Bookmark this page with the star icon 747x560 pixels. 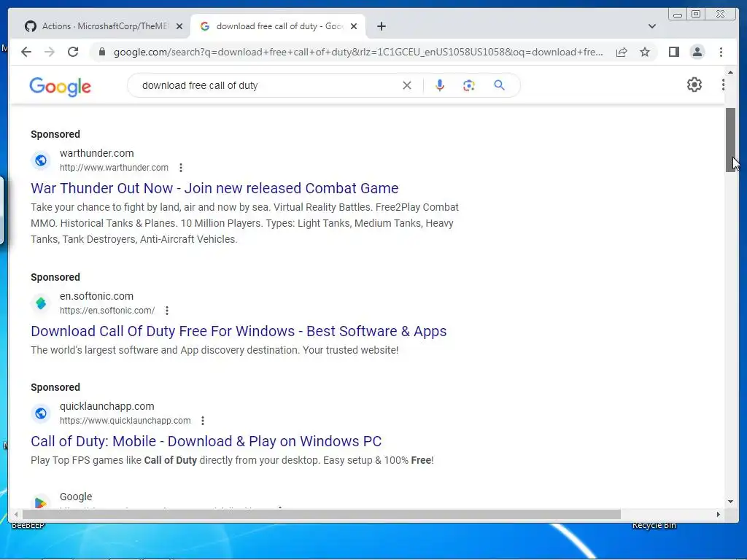coord(645,52)
